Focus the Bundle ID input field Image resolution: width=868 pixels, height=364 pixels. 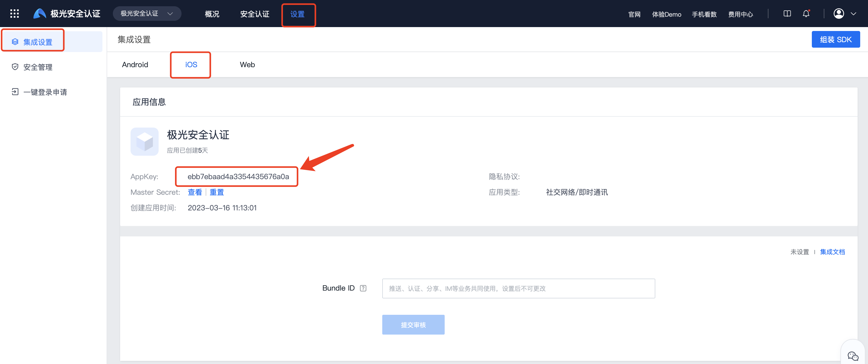(x=519, y=288)
